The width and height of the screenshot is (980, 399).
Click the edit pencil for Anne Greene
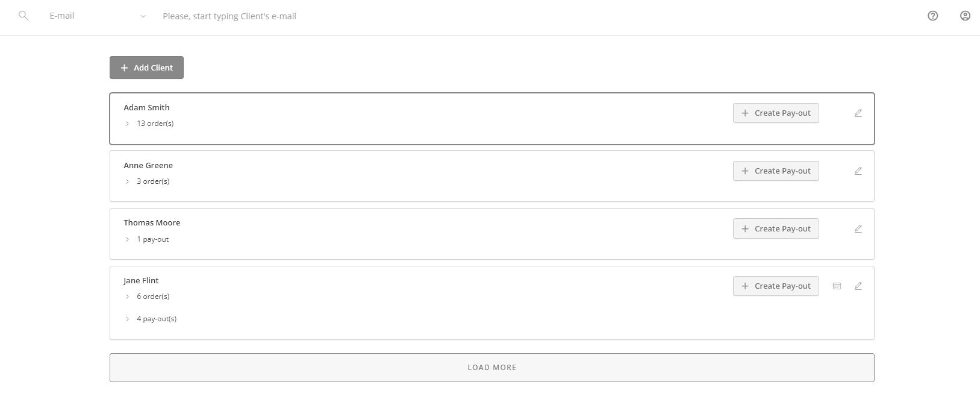click(858, 171)
